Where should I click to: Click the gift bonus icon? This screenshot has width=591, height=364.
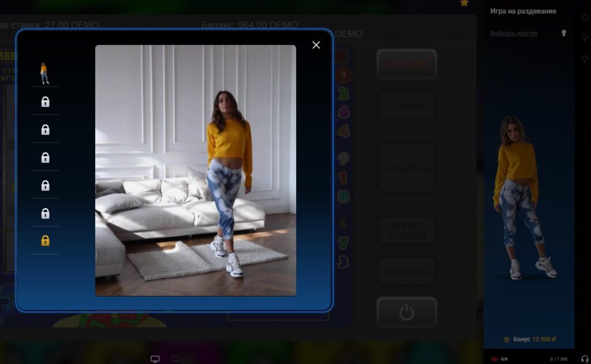click(507, 339)
